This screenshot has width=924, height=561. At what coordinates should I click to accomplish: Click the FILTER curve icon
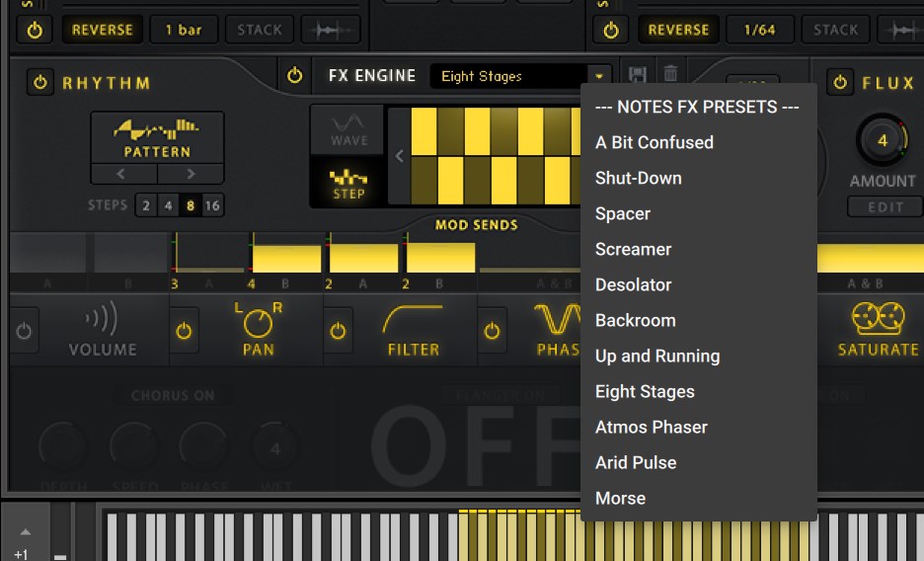click(x=413, y=321)
